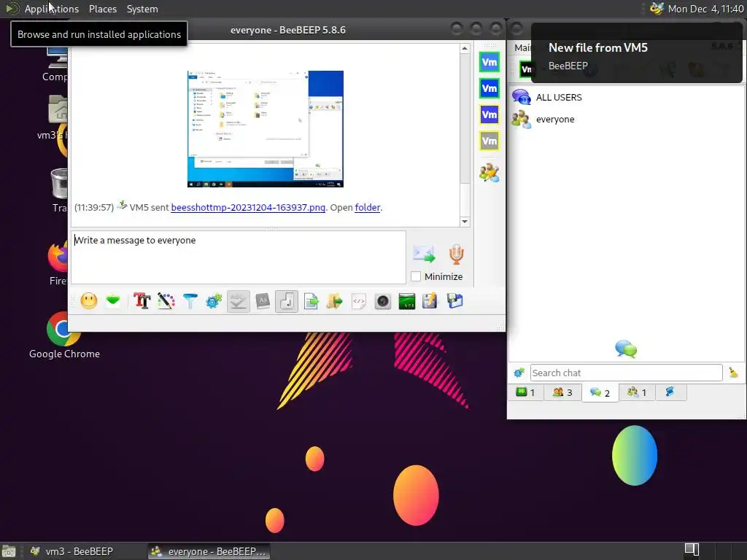This screenshot has height=560, width=747.
Task: Open the font color palette tool
Action: [x=166, y=301]
